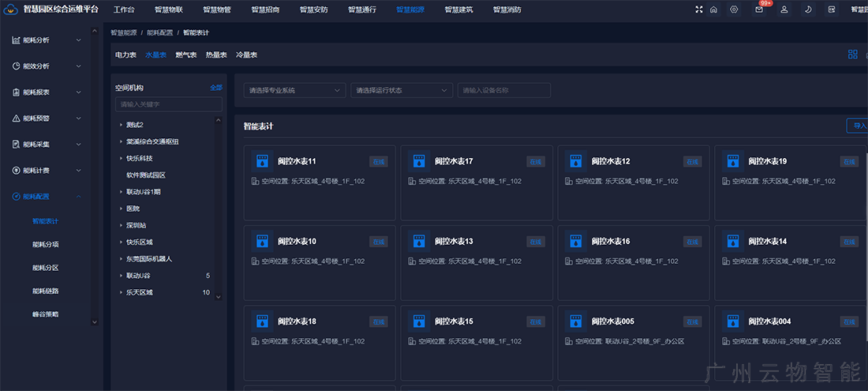Image resolution: width=868 pixels, height=391 pixels.
Task: Click the fullscreen toggle icon
Action: pos(699,9)
